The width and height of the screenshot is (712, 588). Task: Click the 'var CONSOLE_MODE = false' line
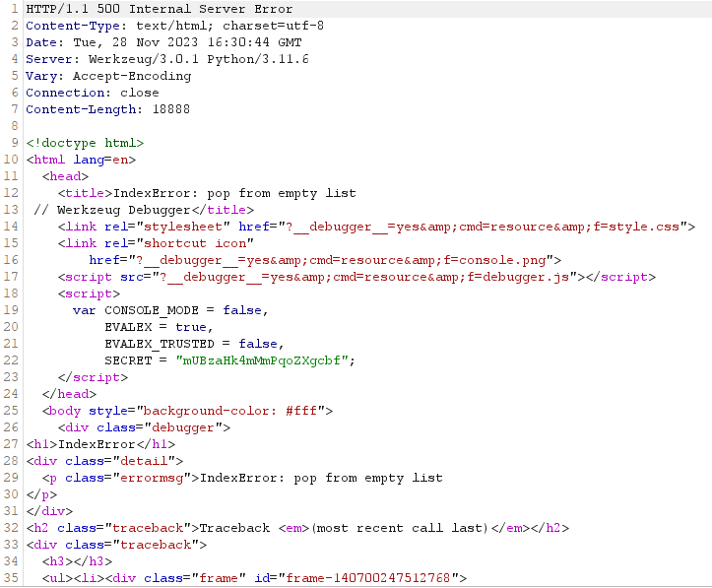coord(170,310)
